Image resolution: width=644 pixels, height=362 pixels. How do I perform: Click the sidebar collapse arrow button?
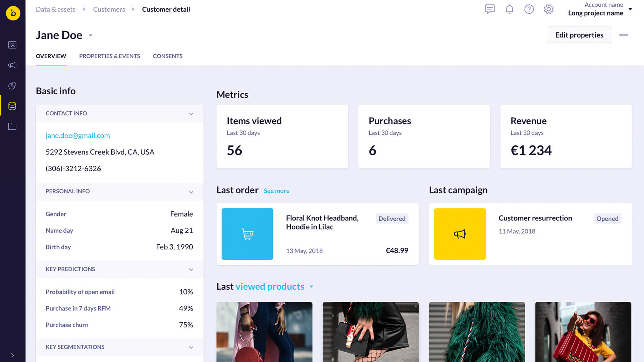pyautogui.click(x=12, y=355)
